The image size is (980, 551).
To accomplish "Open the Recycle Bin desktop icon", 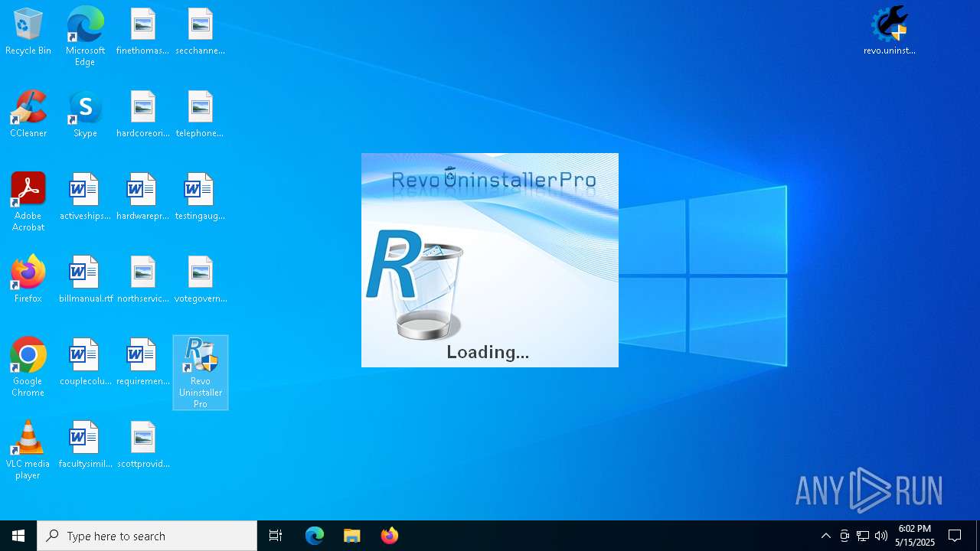I will pyautogui.click(x=28, y=32).
